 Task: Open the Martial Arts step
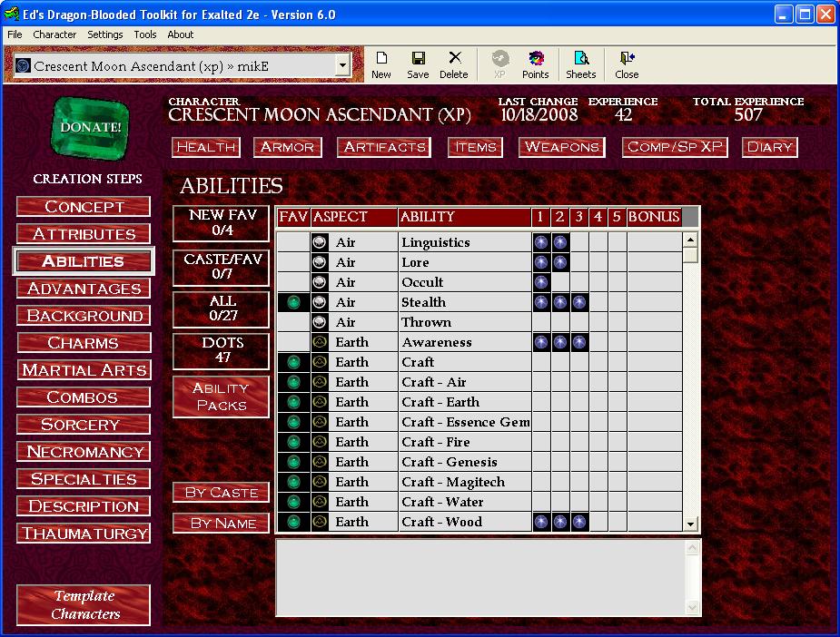[84, 370]
